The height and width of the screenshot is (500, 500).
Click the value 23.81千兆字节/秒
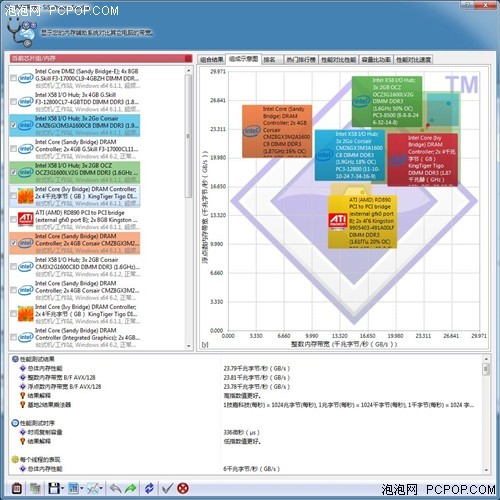pos(257,377)
